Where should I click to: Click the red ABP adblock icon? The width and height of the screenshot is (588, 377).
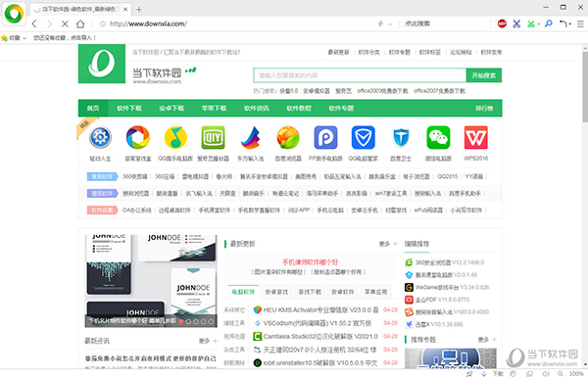tap(502, 24)
